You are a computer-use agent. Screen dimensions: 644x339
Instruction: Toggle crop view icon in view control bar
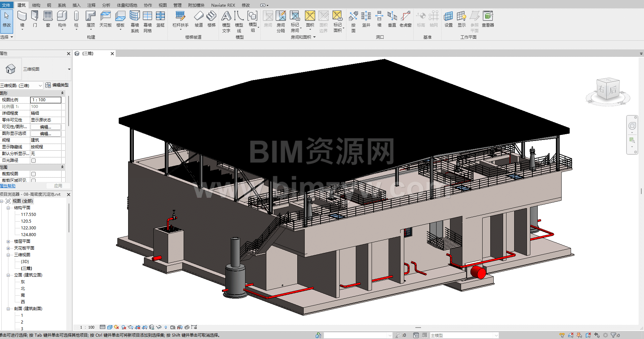[x=138, y=327]
